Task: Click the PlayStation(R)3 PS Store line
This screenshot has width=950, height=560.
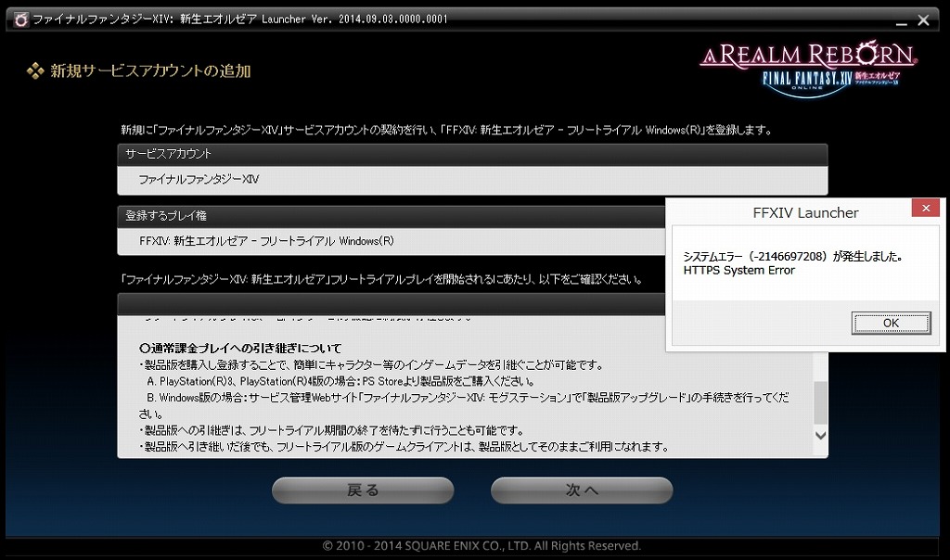Action: [x=340, y=381]
